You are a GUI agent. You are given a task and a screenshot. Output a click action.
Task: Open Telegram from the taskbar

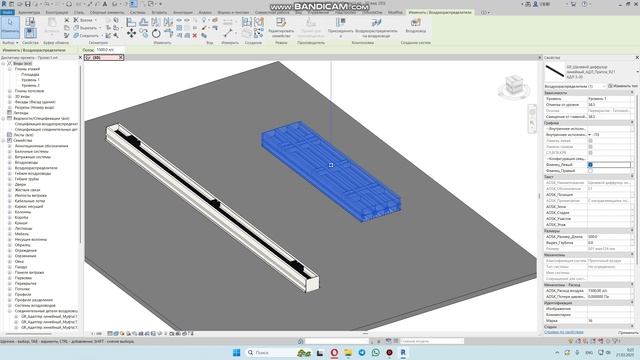362,353
